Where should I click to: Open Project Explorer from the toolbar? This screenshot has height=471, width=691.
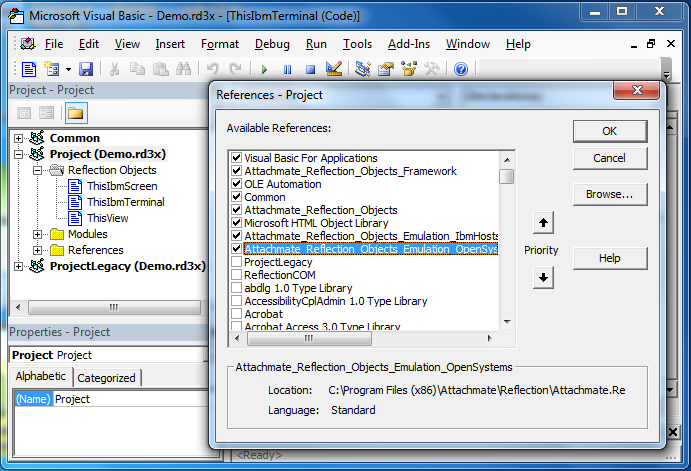click(362, 69)
